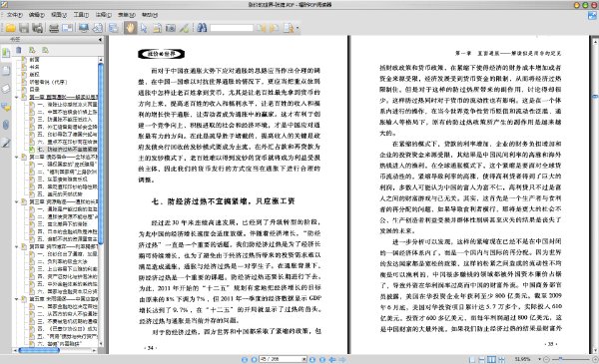The height and width of the screenshot is (364, 599).
Task: Select facing pages layout
Action: [x=491, y=359]
